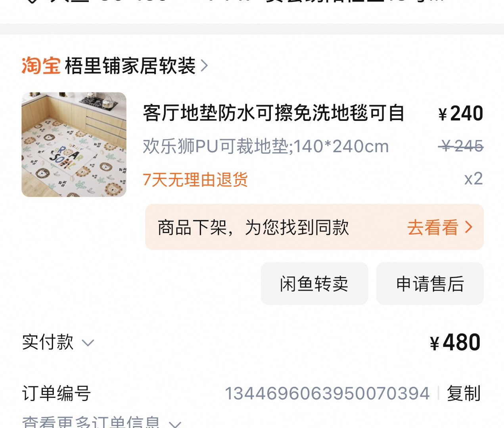Tap the arrow icon after 去看看
Screen dimensions: 504x428
469,227
